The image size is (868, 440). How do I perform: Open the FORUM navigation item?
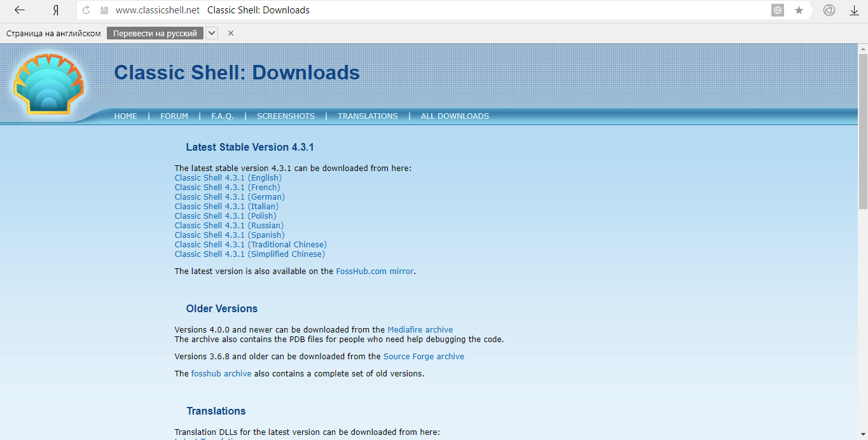click(x=174, y=116)
